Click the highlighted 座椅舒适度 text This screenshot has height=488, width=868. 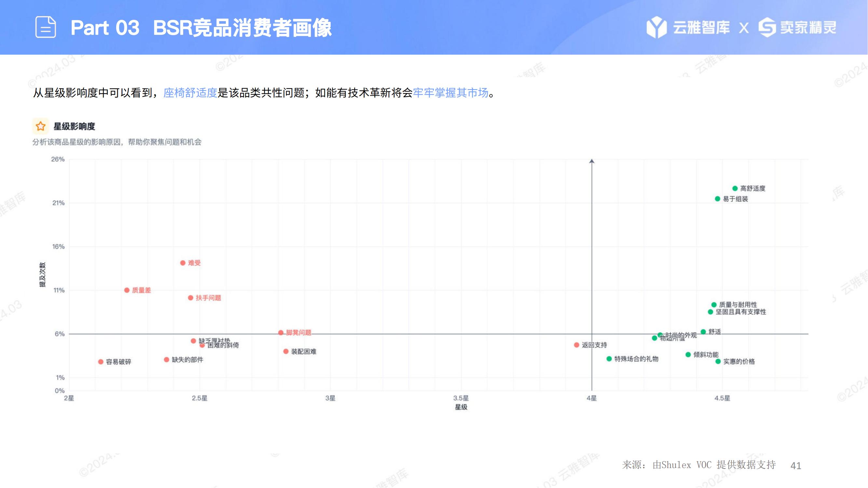click(190, 93)
